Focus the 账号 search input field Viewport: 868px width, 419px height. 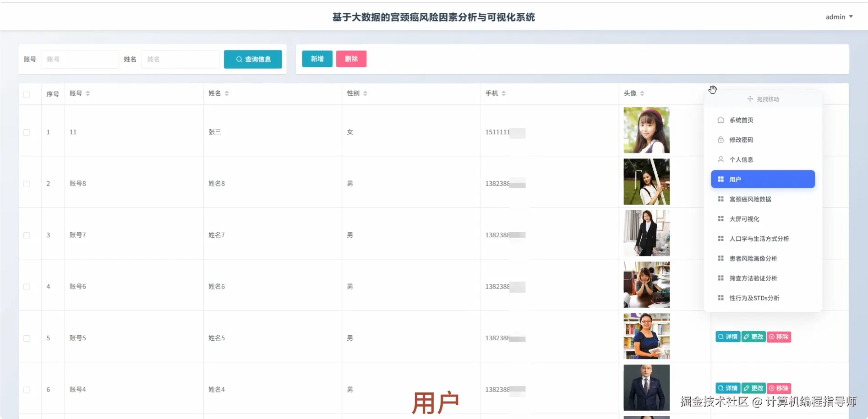(80, 59)
